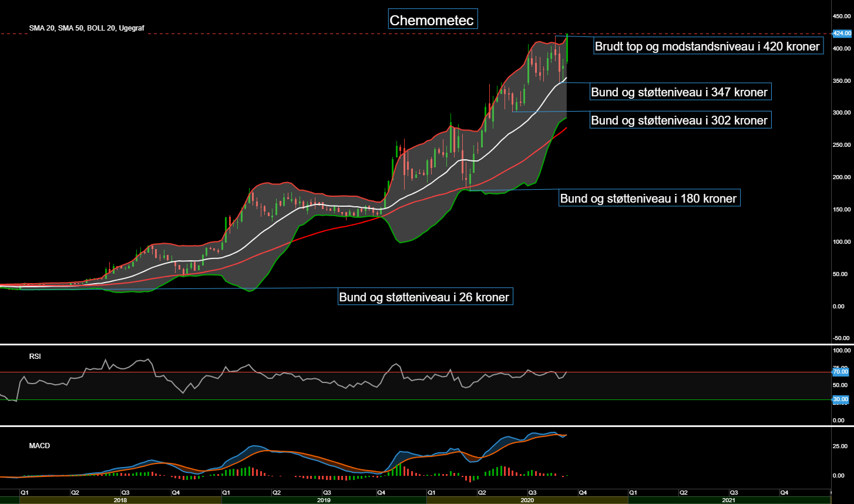Click the -50.00 price axis label
Image resolution: width=854 pixels, height=504 pixels.
[842, 338]
